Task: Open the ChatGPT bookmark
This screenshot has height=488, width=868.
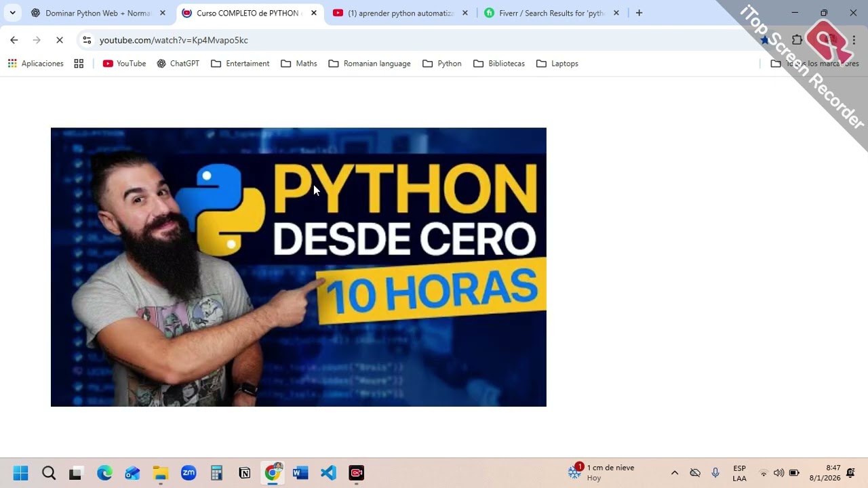Action: click(x=178, y=64)
